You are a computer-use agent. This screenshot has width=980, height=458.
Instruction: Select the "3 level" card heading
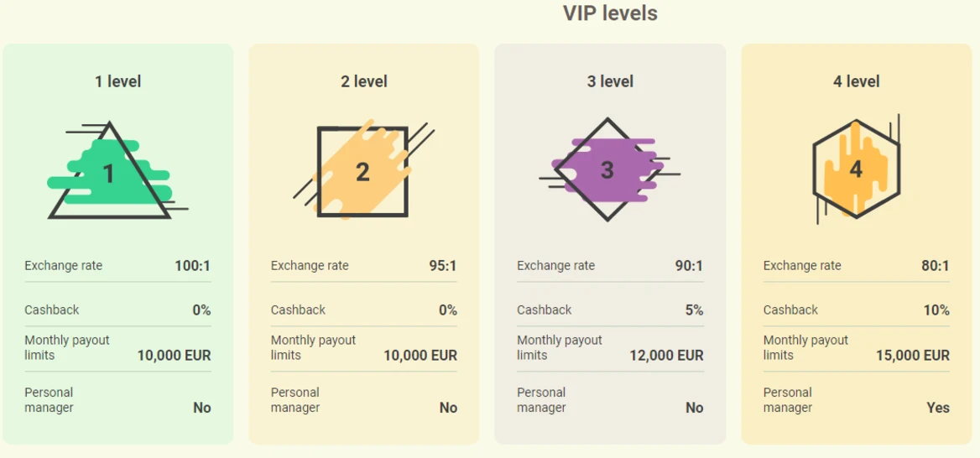click(x=610, y=81)
